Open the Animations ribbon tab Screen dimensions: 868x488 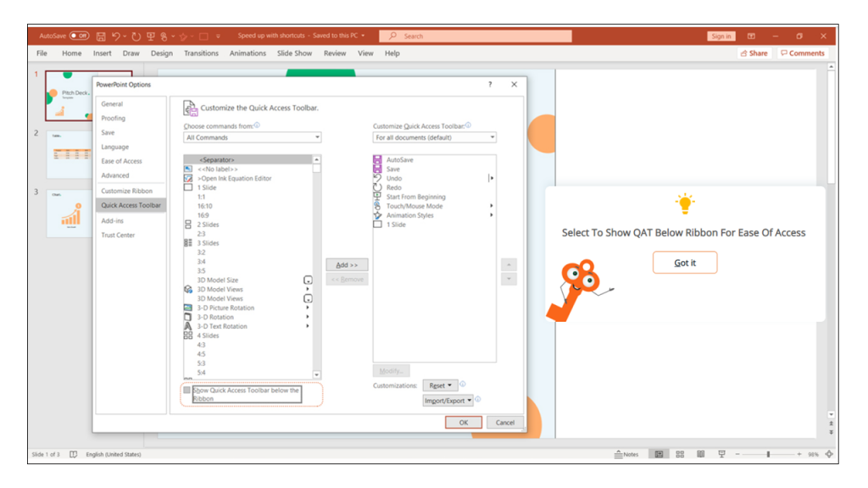pyautogui.click(x=248, y=53)
